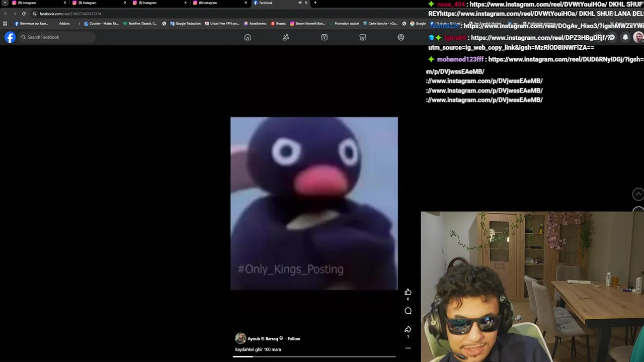Open the account profile picture menu
Viewport: 644px width, 362px height.
click(638, 37)
